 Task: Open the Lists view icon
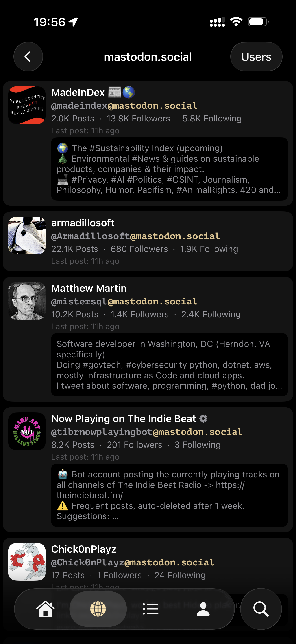[151, 609]
